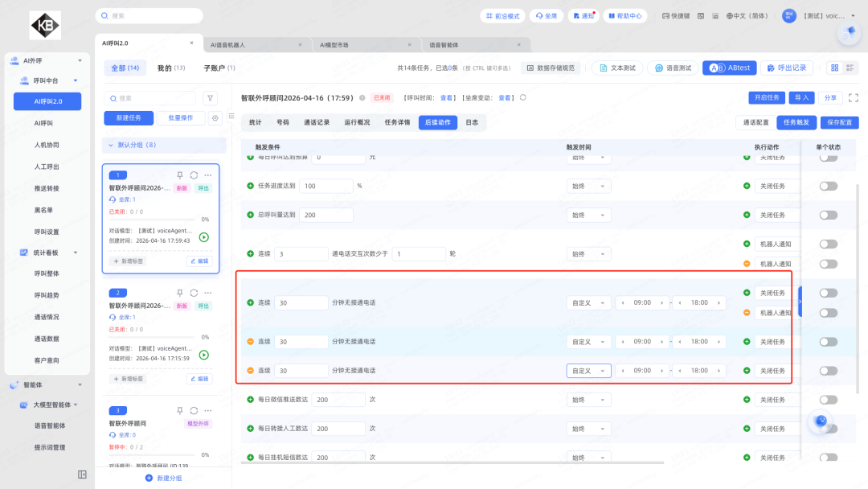This screenshot has width=868, height=489.
Task: Click the green plus icon beside 任务进度达到
Action: (250, 186)
